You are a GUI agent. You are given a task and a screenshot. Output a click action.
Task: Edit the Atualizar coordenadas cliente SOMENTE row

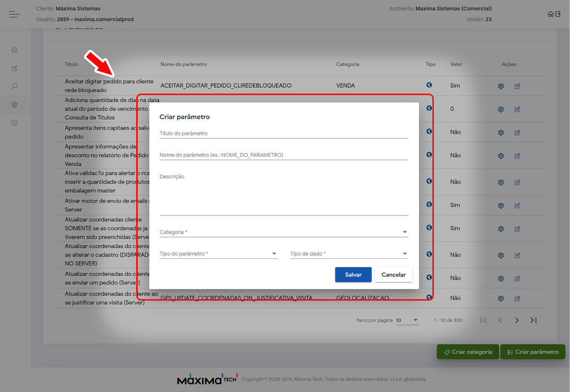point(517,229)
